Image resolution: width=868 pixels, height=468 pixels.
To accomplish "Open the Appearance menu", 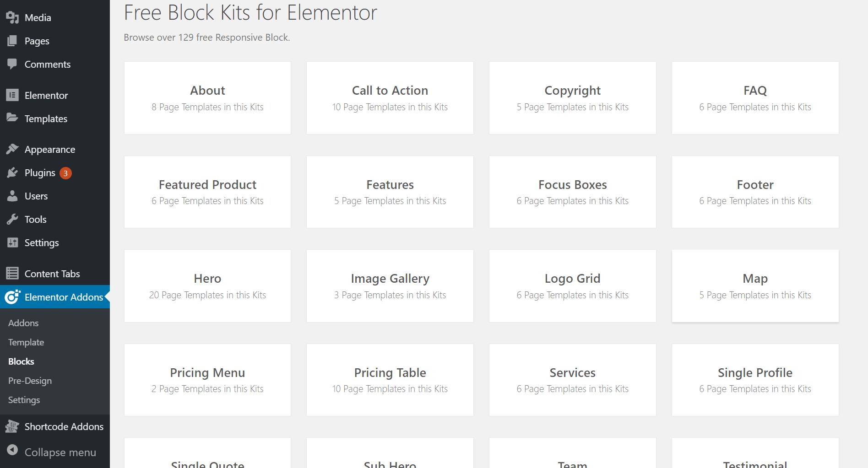I will tap(55, 149).
